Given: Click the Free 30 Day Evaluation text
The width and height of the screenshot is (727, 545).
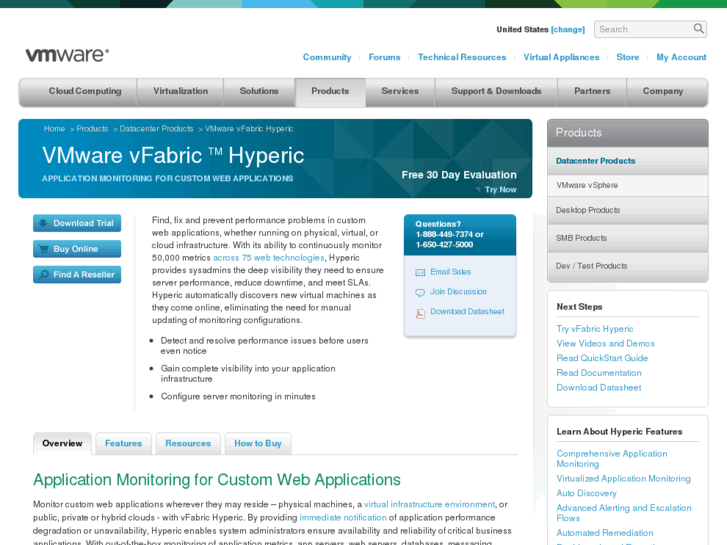Looking at the screenshot, I should (x=459, y=175).
